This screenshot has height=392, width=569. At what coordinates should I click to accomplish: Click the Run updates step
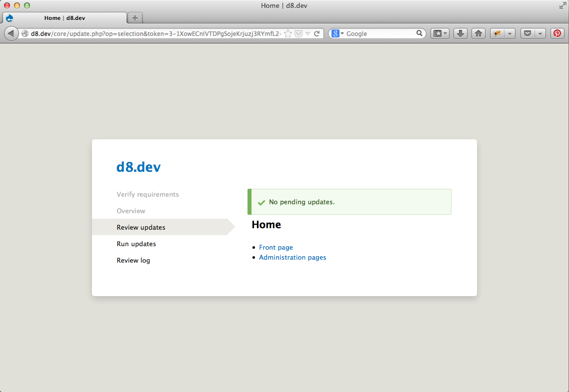[x=136, y=244]
